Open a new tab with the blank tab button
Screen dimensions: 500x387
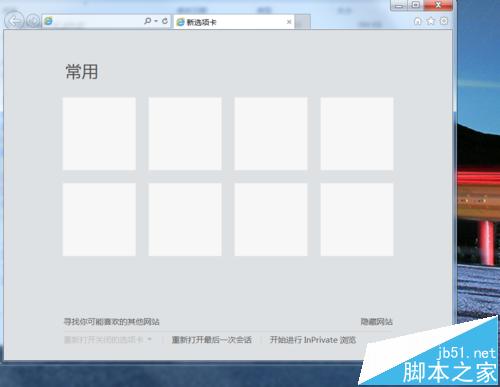pyautogui.click(x=303, y=22)
